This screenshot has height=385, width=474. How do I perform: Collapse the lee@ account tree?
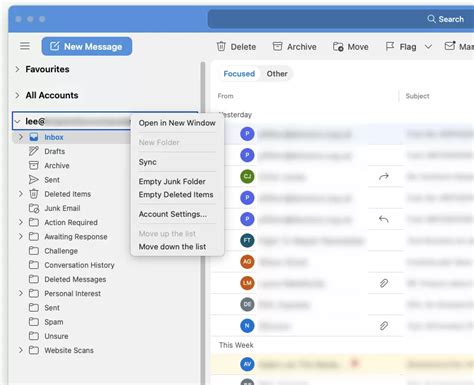coord(17,121)
